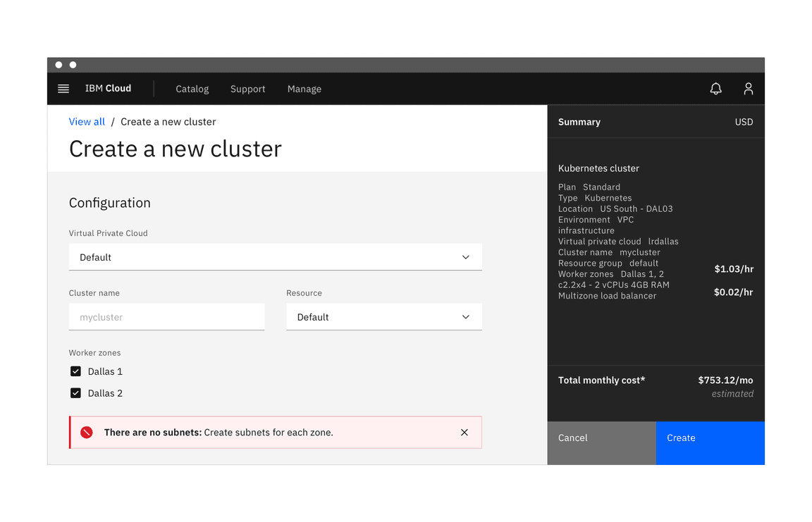Uncheck the Dallas 2 worker zone
The width and height of the screenshot is (812, 522).
76,393
